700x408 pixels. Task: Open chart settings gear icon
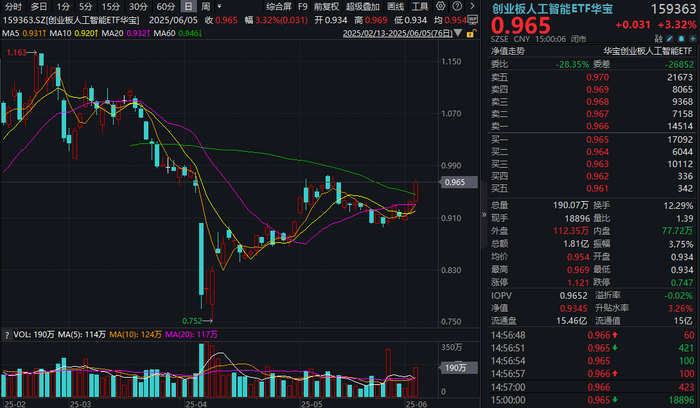441,6
